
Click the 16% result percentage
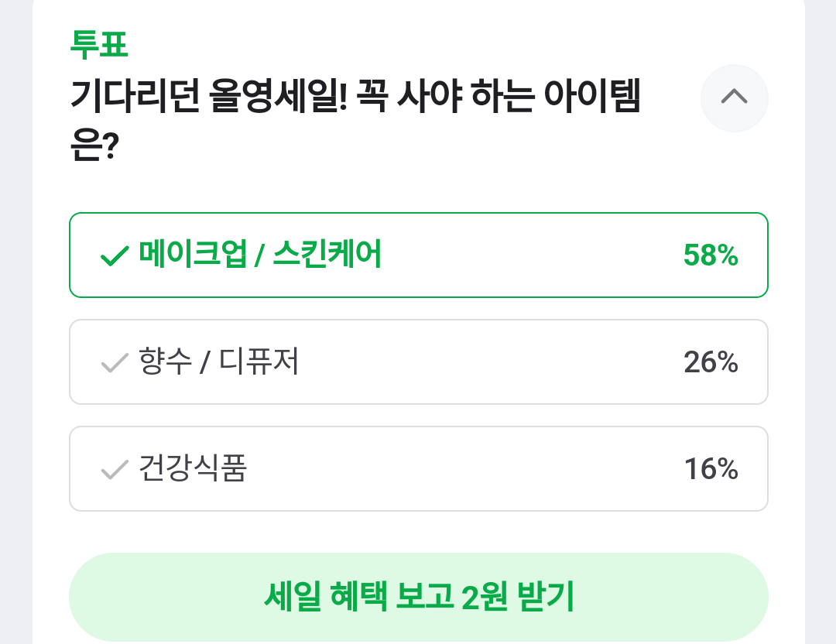point(711,469)
